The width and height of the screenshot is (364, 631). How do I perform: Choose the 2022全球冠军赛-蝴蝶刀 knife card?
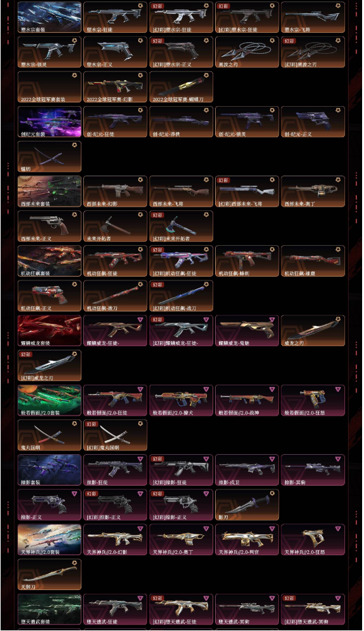tap(181, 87)
